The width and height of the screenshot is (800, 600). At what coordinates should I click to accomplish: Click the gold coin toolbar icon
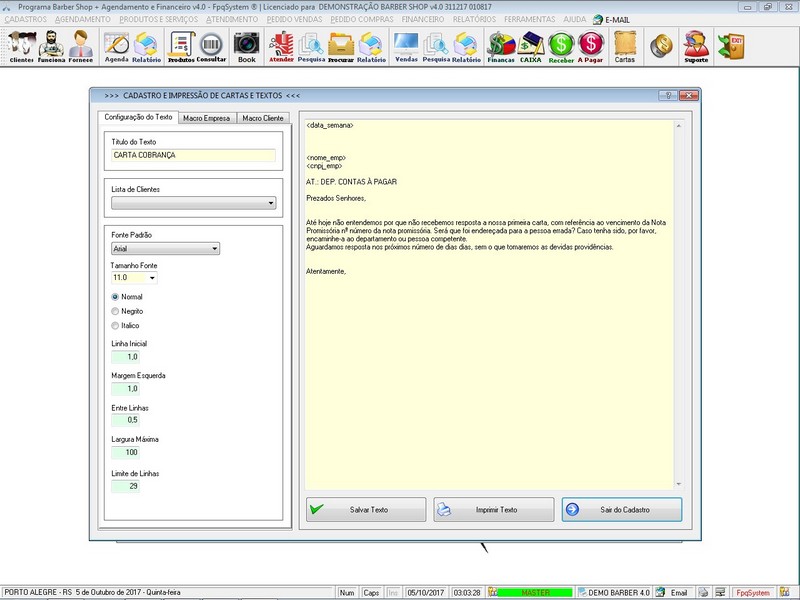click(661, 46)
